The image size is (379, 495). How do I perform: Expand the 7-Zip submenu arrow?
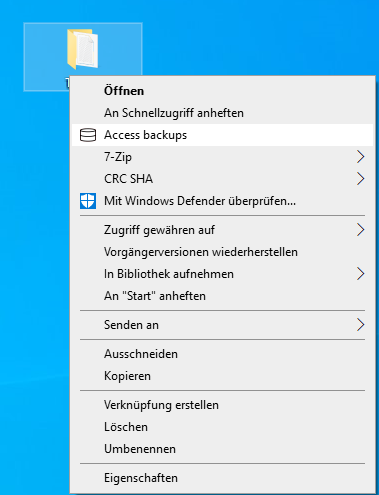360,157
